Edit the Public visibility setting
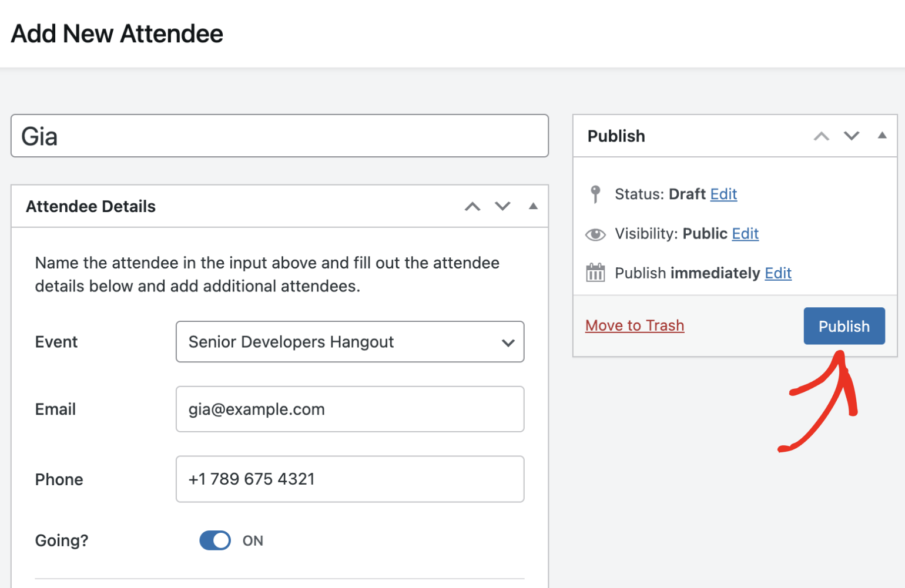 [745, 234]
